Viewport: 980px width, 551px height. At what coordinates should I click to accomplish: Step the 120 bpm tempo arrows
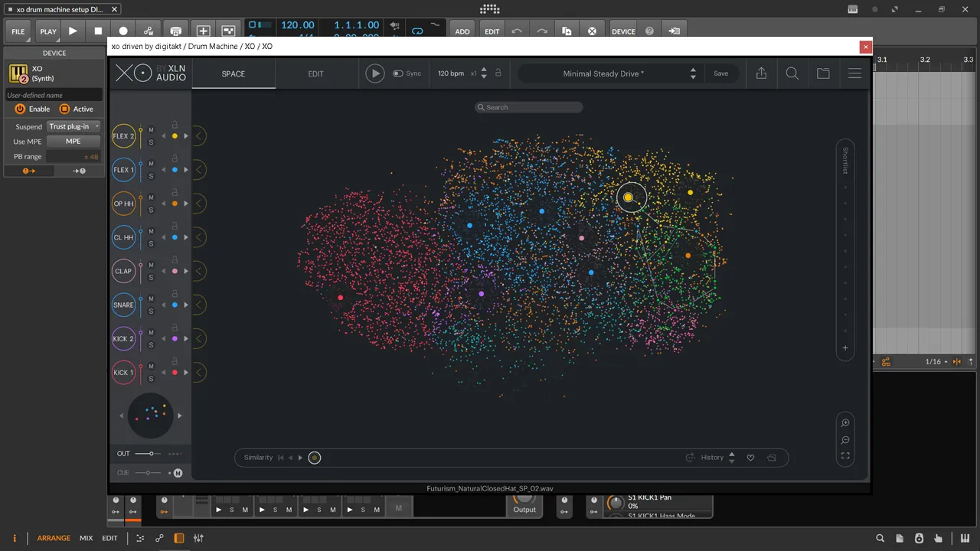[x=484, y=73]
